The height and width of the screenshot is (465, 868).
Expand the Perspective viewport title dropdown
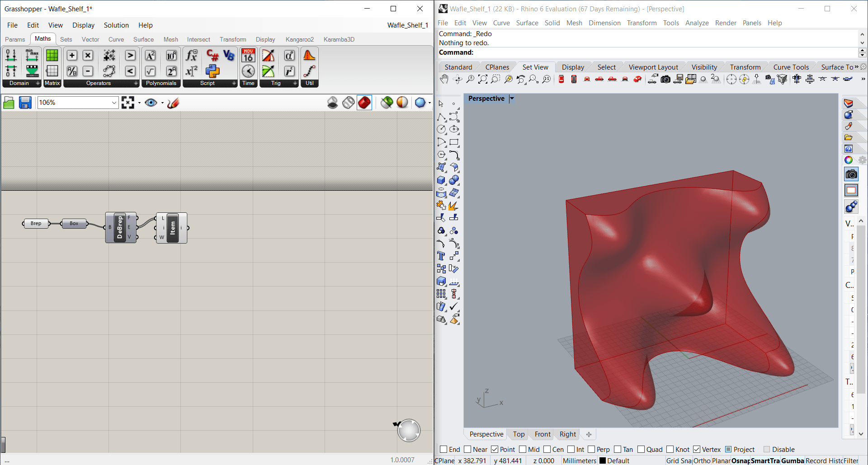(512, 99)
